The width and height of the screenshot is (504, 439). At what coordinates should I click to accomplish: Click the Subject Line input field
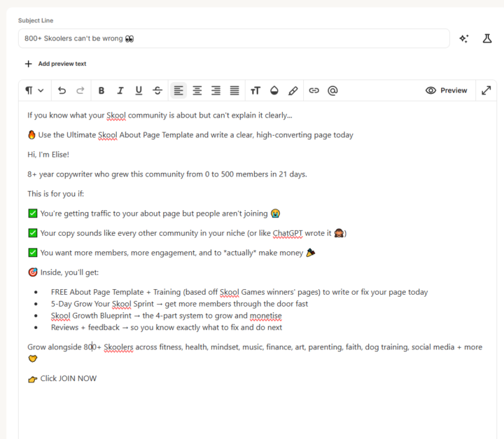click(234, 39)
